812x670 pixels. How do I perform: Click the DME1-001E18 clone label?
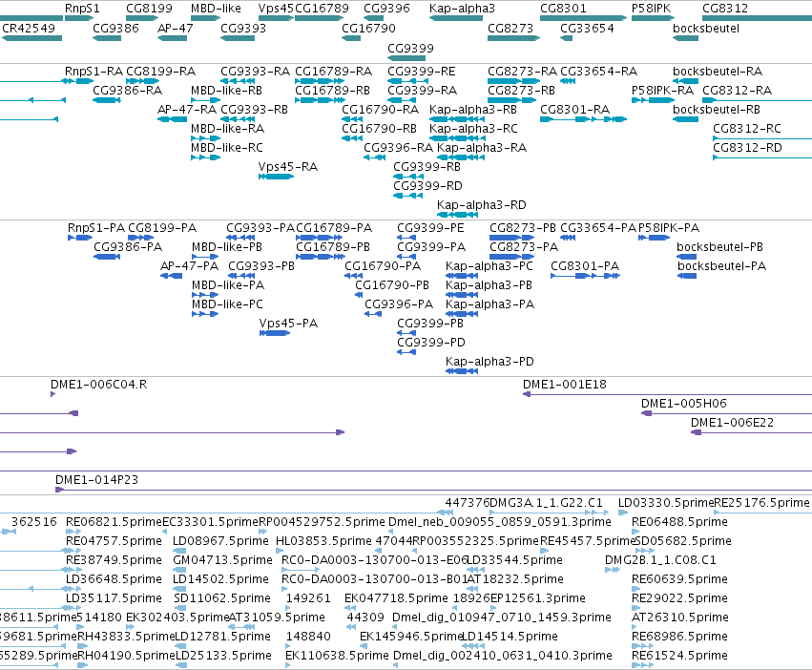(x=565, y=384)
